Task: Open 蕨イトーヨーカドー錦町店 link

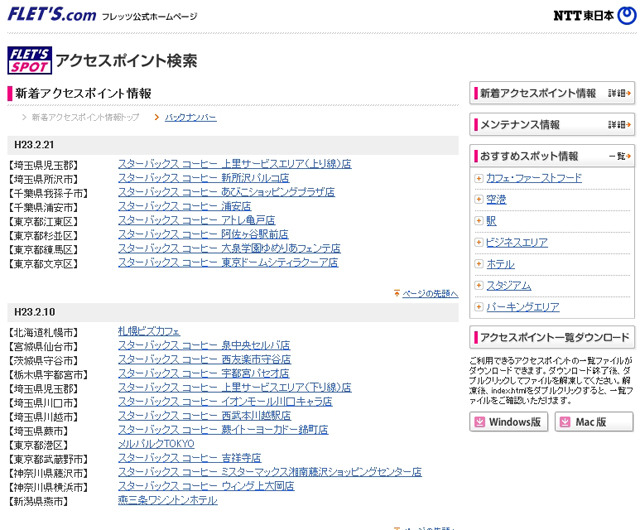Action: coord(223,430)
